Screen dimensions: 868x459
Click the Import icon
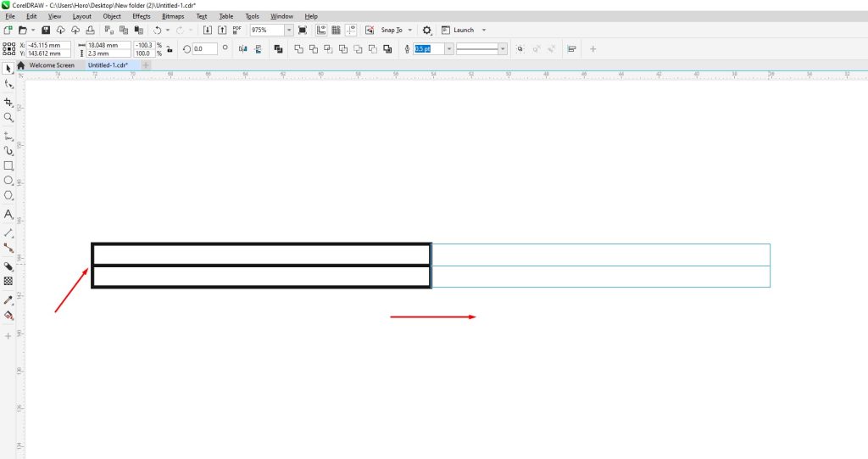click(x=207, y=30)
